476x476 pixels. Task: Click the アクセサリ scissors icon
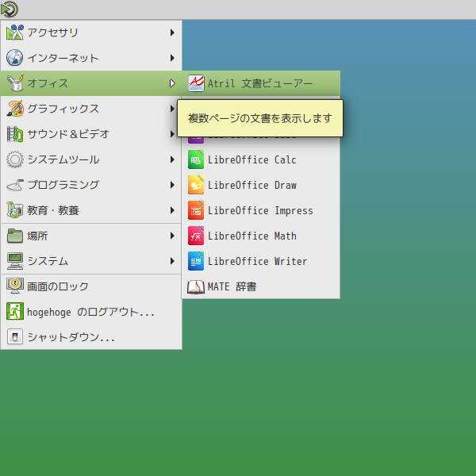[x=14, y=33]
